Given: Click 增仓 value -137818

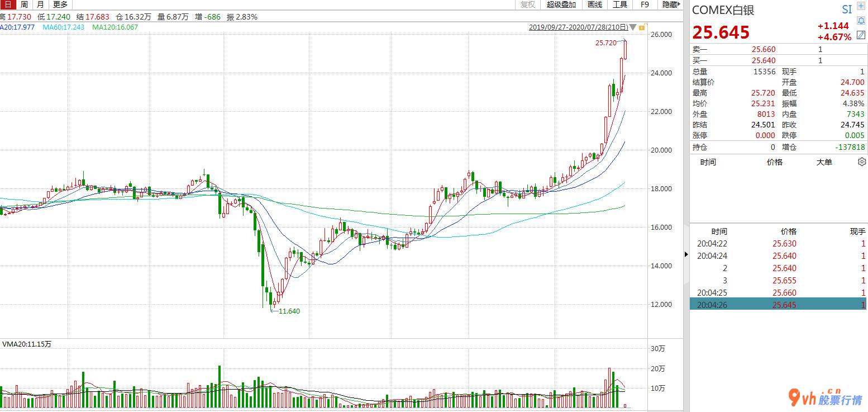Looking at the screenshot, I should pos(850,147).
